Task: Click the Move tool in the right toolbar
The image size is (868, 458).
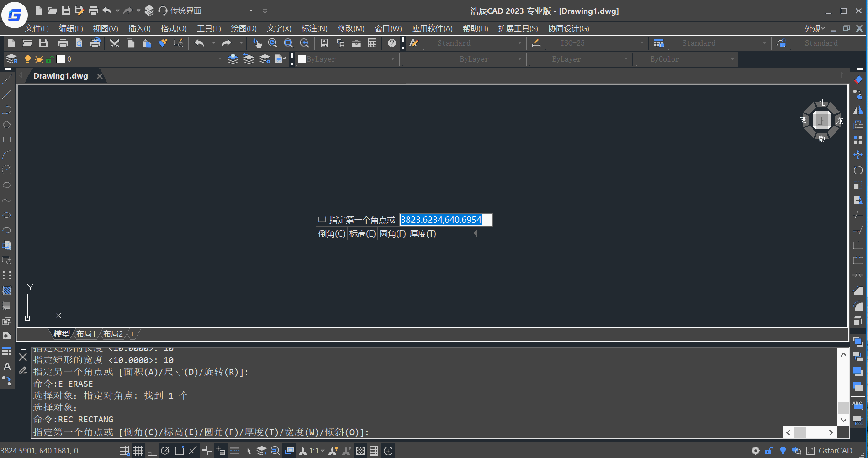Action: click(858, 155)
